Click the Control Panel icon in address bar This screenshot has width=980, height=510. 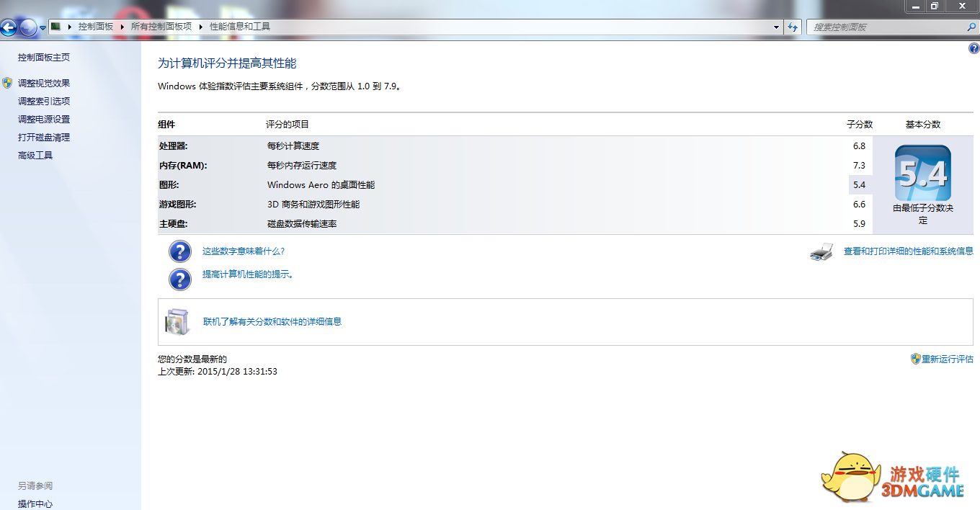click(x=55, y=27)
